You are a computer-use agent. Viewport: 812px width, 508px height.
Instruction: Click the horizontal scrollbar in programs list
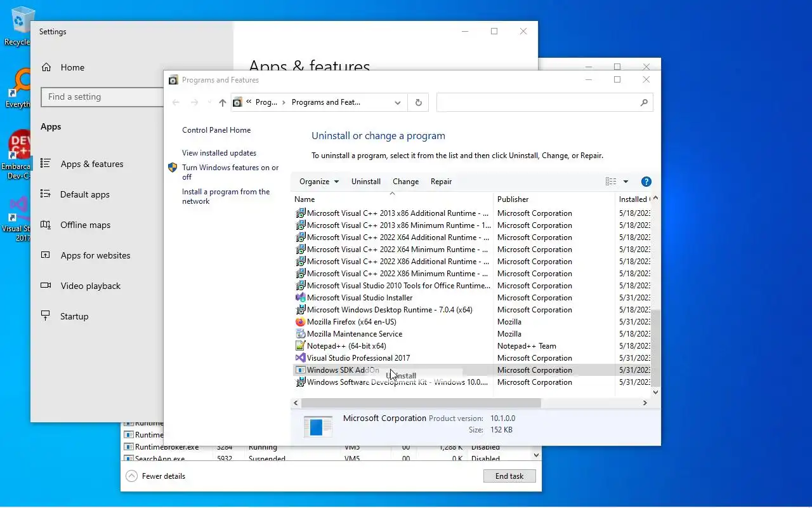421,403
